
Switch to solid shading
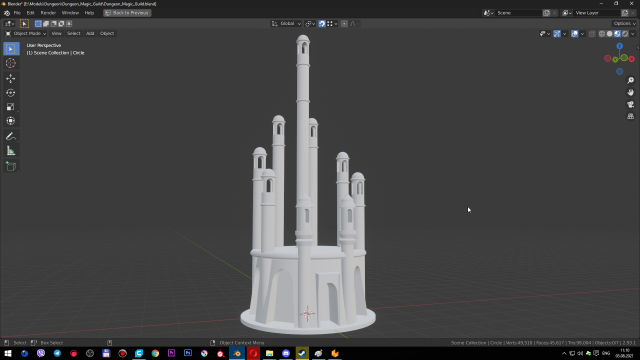pos(609,34)
